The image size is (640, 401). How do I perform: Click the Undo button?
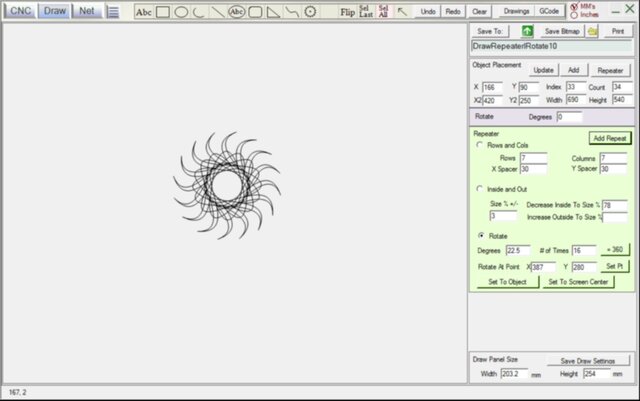(x=428, y=11)
